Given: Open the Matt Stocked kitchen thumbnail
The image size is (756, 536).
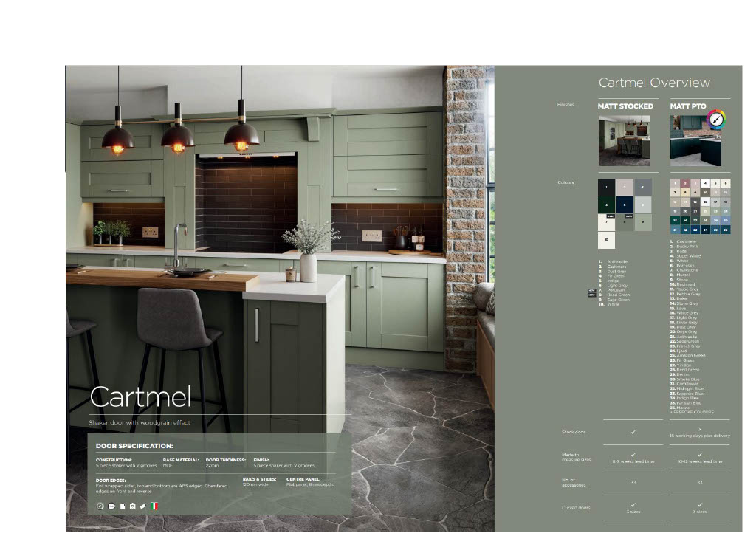Looking at the screenshot, I should pyautogui.click(x=624, y=140).
